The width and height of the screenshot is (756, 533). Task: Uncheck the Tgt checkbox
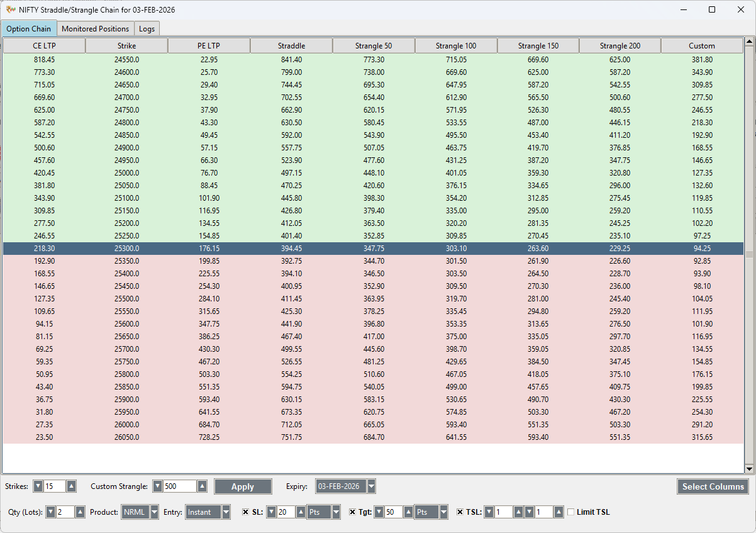[x=353, y=512]
